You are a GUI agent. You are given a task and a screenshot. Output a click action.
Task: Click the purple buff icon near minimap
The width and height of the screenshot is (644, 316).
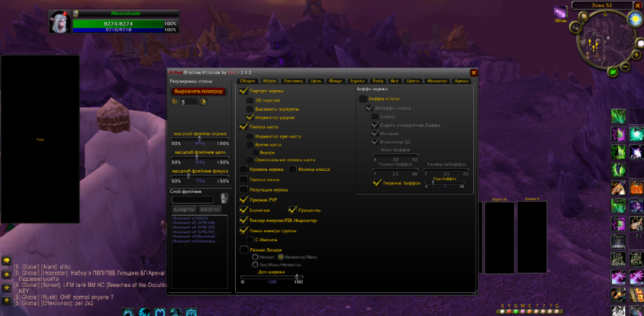tap(560, 12)
